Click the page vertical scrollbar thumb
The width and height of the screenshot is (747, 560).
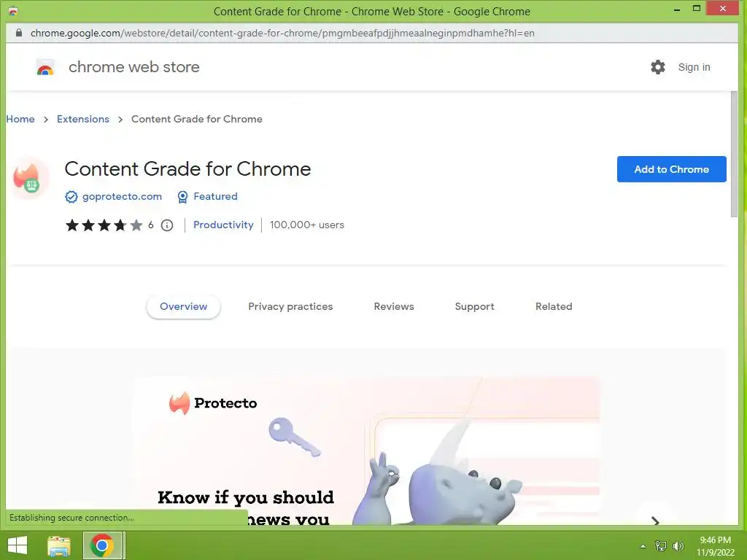734,154
